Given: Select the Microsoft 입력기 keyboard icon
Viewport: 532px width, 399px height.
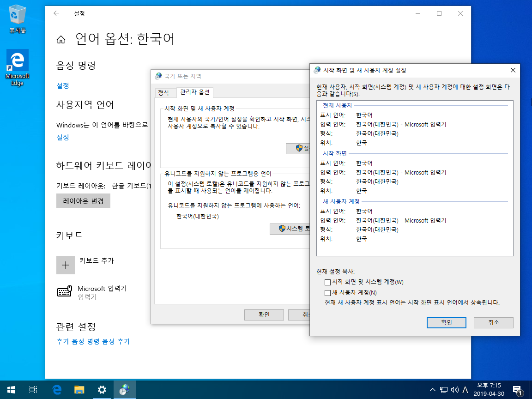Looking at the screenshot, I should pos(65,291).
